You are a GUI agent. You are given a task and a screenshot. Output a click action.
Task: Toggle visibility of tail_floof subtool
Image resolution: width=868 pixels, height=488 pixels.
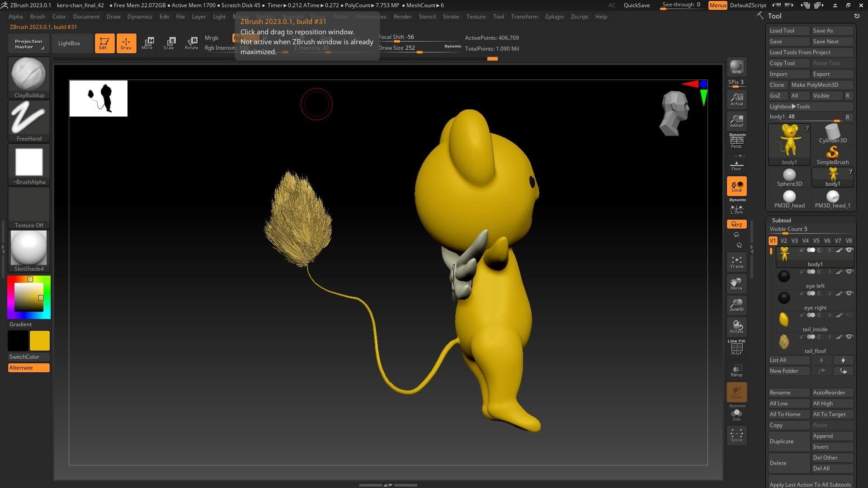[849, 337]
